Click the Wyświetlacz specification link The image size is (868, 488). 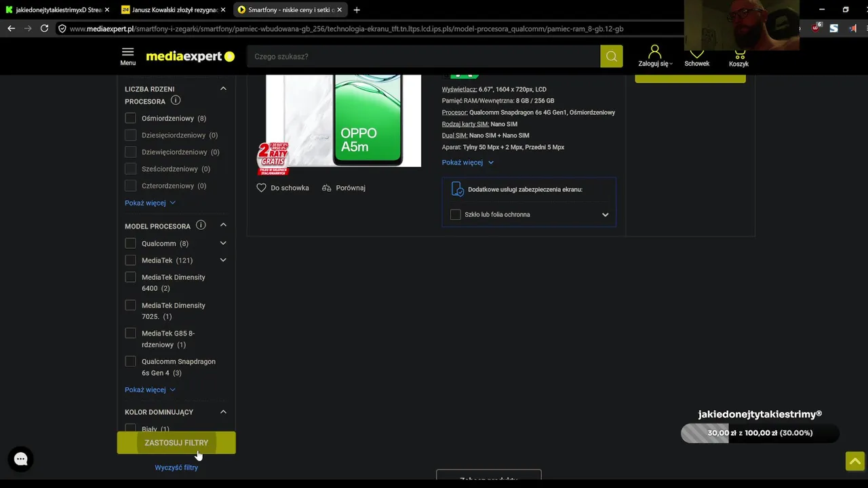pyautogui.click(x=459, y=89)
